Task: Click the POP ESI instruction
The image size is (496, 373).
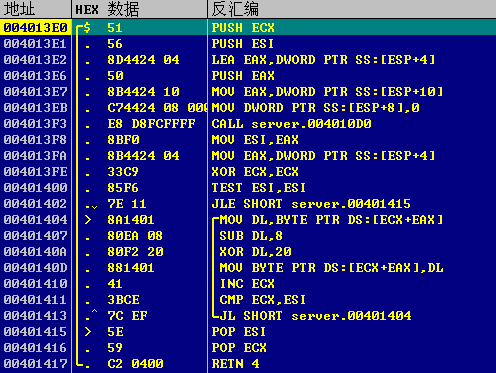Action: click(239, 332)
